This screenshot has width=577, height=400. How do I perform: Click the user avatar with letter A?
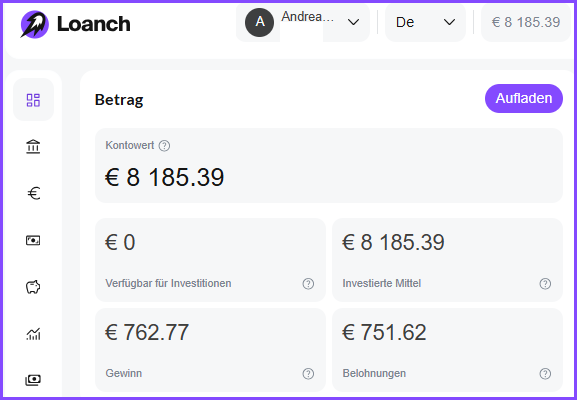click(259, 22)
